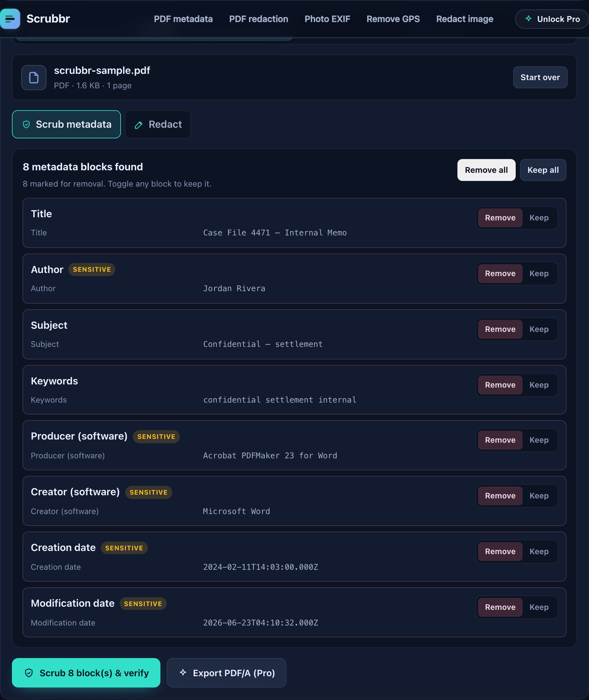The image size is (589, 700).
Task: Click modification date value 2026-06-23T04:10:32.000Z
Action: pyautogui.click(x=260, y=623)
